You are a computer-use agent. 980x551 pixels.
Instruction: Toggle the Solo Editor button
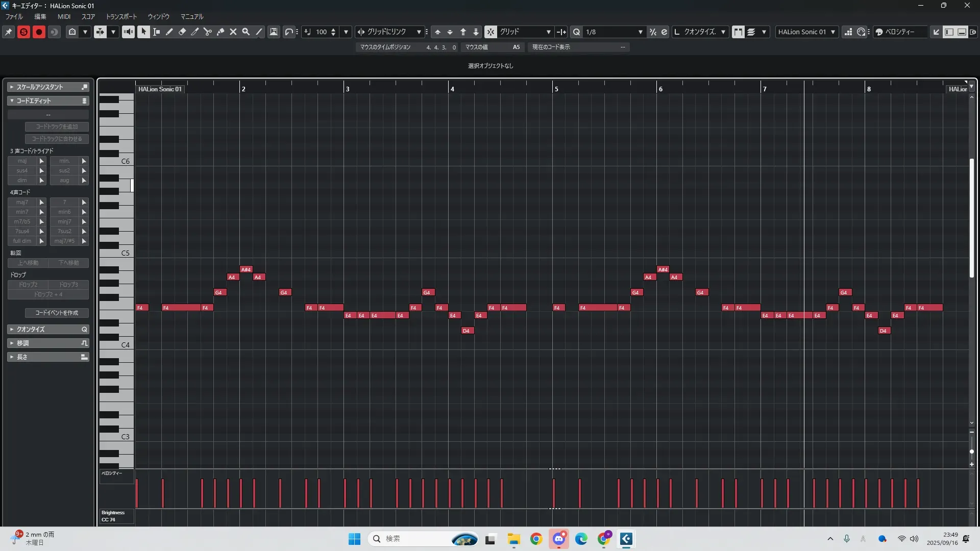pyautogui.click(x=23, y=32)
